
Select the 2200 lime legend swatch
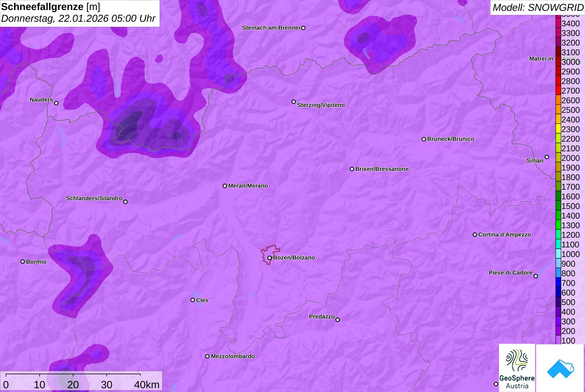point(558,139)
